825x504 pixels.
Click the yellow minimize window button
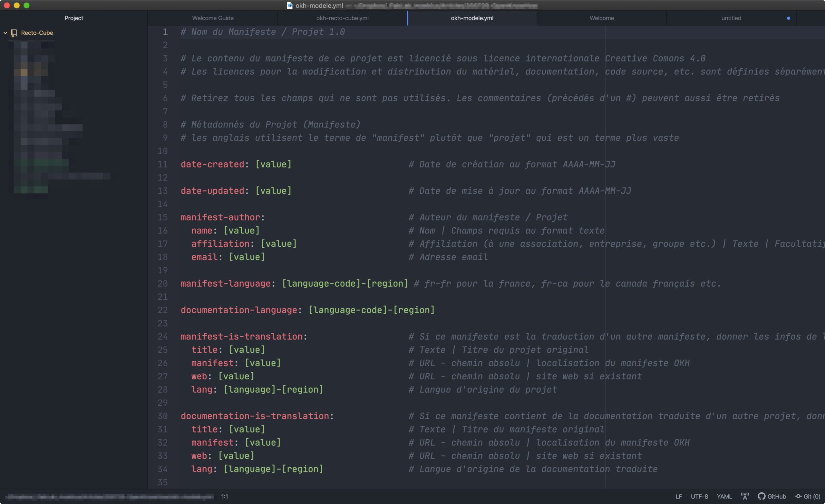coord(17,5)
